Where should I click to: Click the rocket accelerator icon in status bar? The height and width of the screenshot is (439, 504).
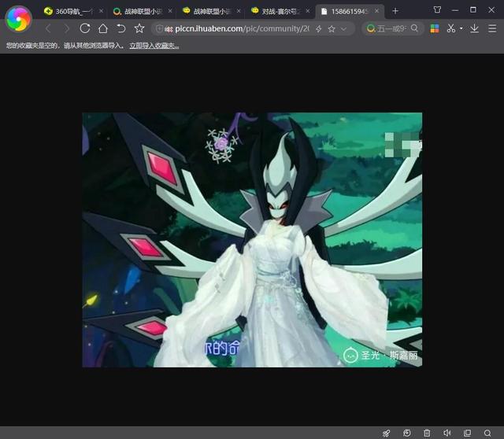[386, 433]
